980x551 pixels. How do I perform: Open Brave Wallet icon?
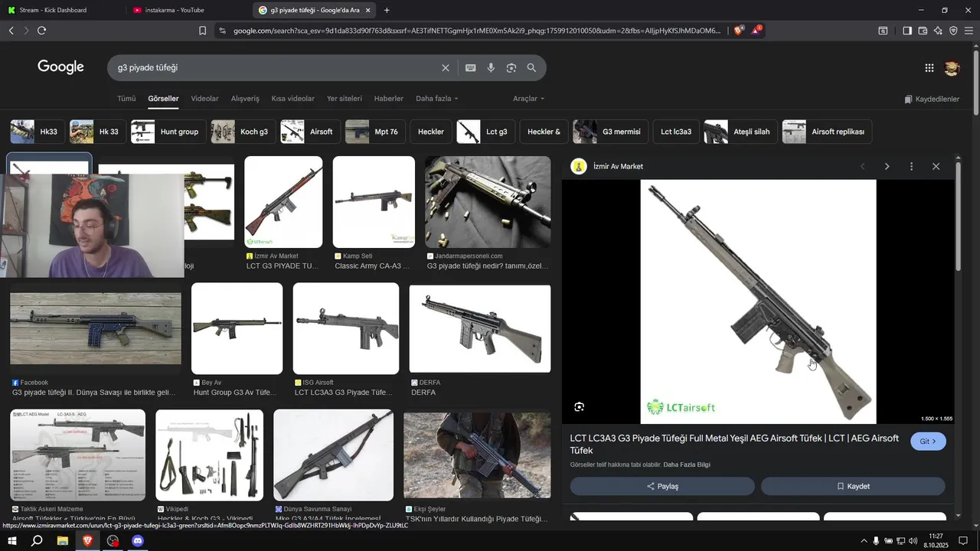tap(923, 31)
